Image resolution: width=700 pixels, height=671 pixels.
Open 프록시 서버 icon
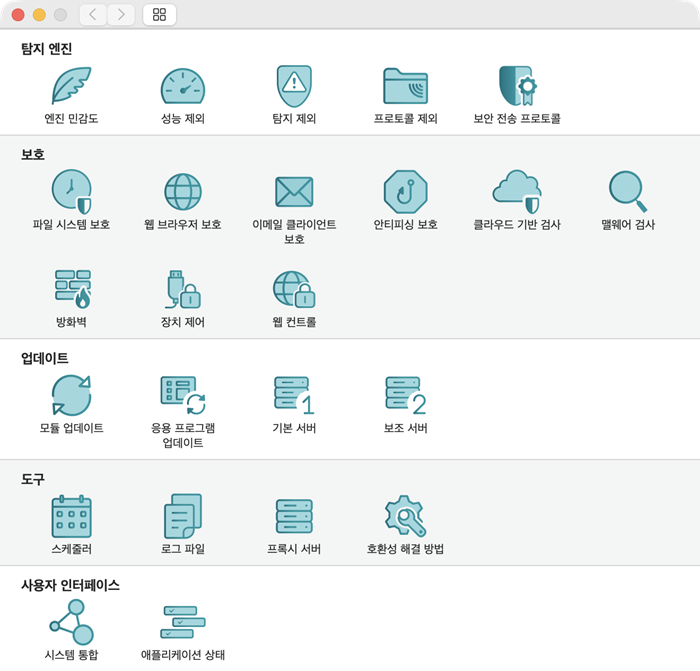[x=294, y=517]
